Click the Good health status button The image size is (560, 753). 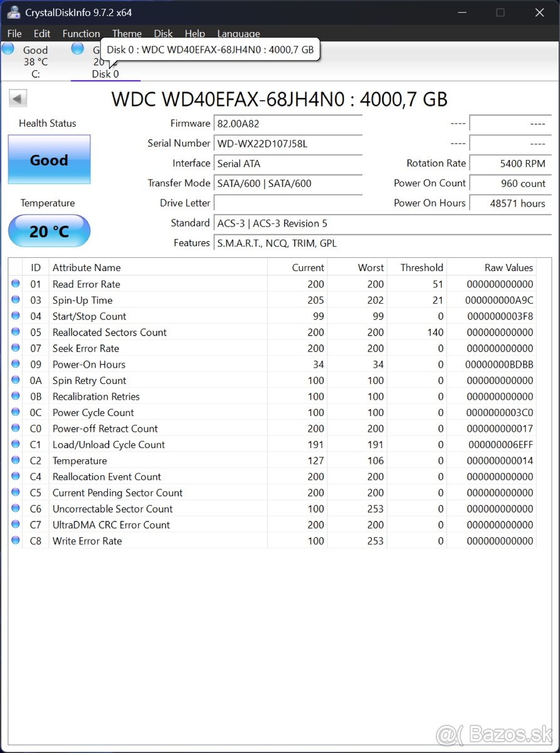pos(49,160)
